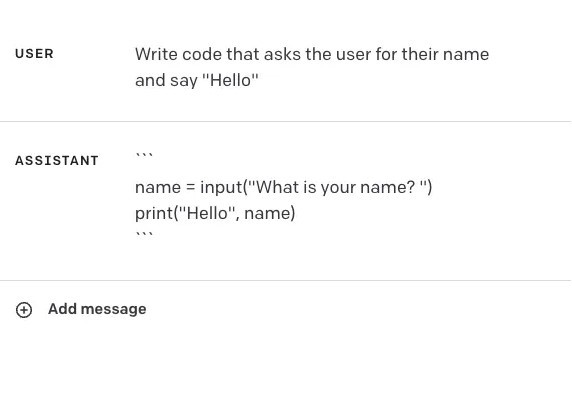Click the word 'print' in the assistant code
Screen dimensions: 572x420
pyautogui.click(x=154, y=213)
